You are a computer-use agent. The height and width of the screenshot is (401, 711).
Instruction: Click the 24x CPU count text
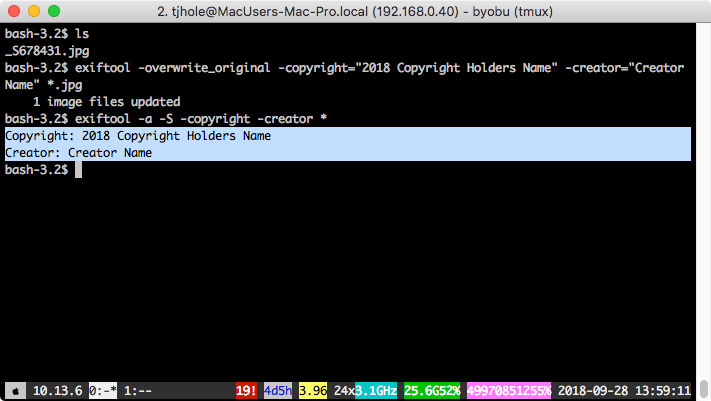point(344,391)
